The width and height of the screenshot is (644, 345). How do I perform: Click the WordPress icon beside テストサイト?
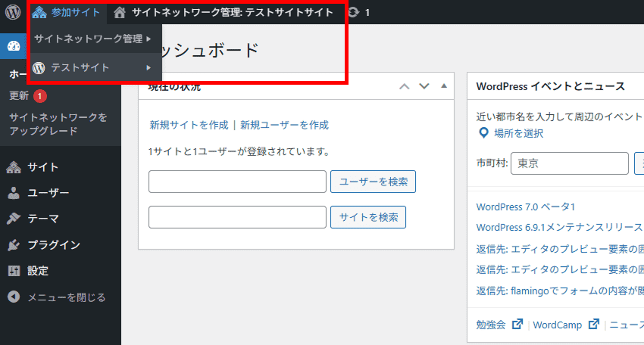pos(39,67)
